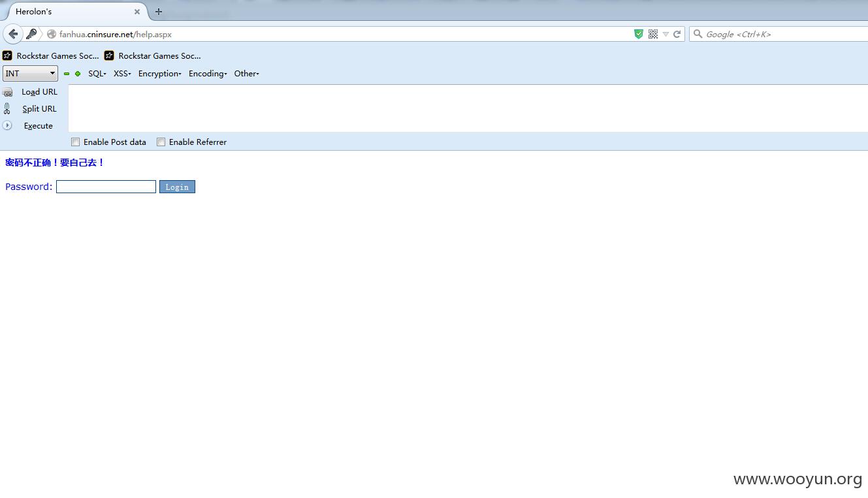This screenshot has width=868, height=498.
Task: Click Load URL button label
Action: [x=39, y=92]
